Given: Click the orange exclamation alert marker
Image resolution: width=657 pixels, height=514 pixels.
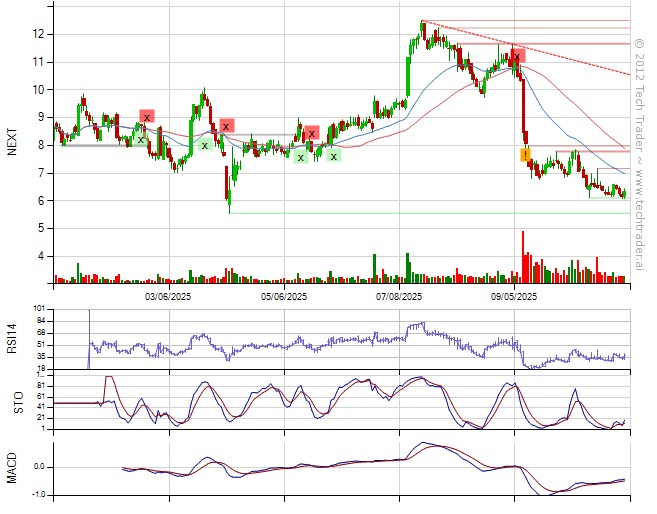Looking at the screenshot, I should 525,155.
